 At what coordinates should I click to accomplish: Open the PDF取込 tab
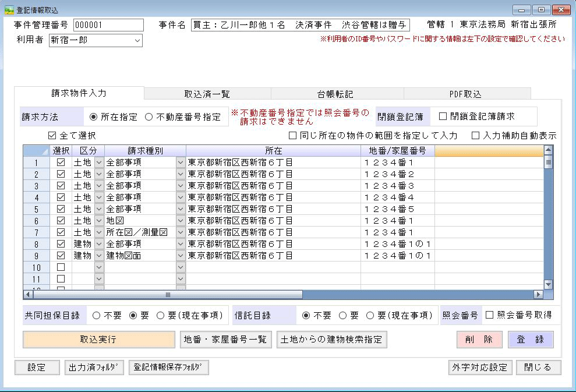tap(465, 94)
